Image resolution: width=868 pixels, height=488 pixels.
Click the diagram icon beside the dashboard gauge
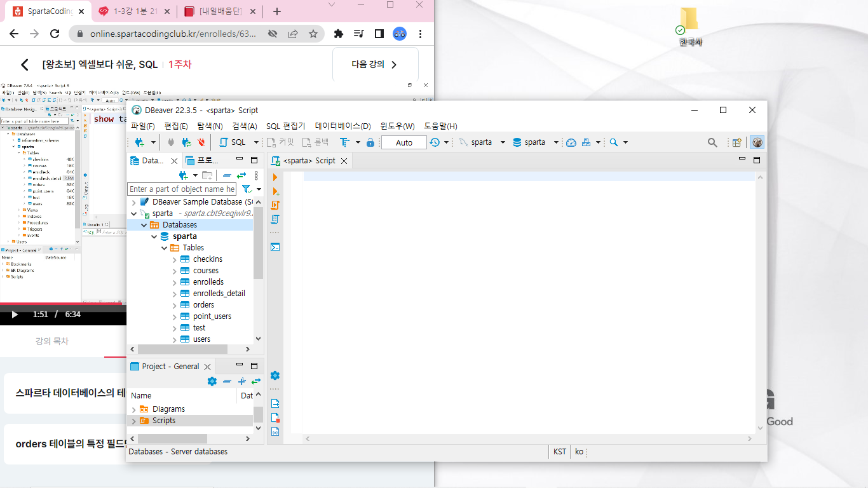click(587, 142)
